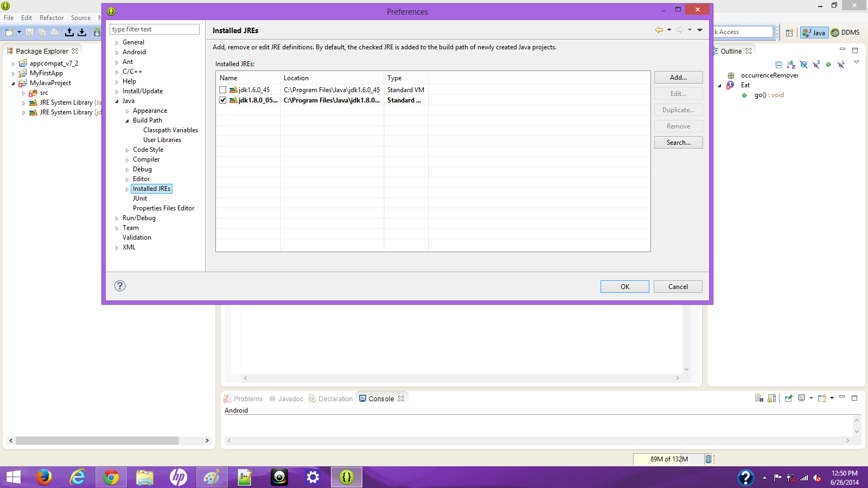
Task: Open Preferences view menu dropdown arrow
Action: 700,30
